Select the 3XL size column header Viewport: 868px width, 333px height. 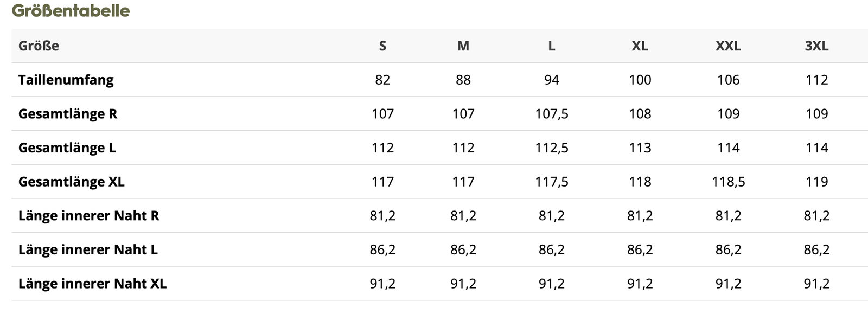click(816, 46)
